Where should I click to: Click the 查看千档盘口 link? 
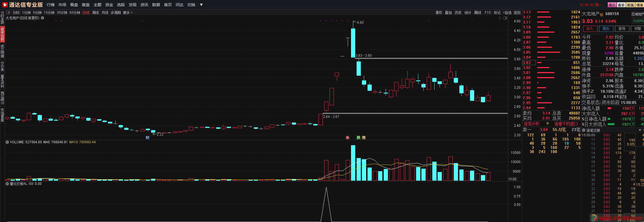click(566, 124)
